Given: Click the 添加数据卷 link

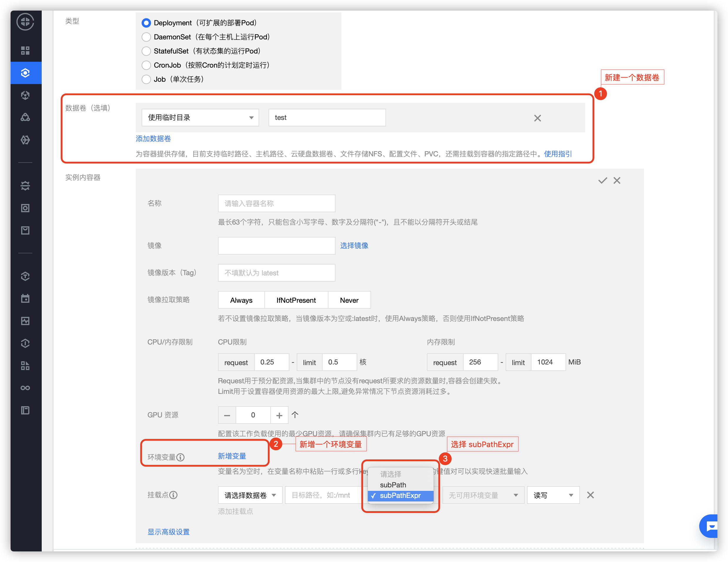Looking at the screenshot, I should tap(153, 138).
